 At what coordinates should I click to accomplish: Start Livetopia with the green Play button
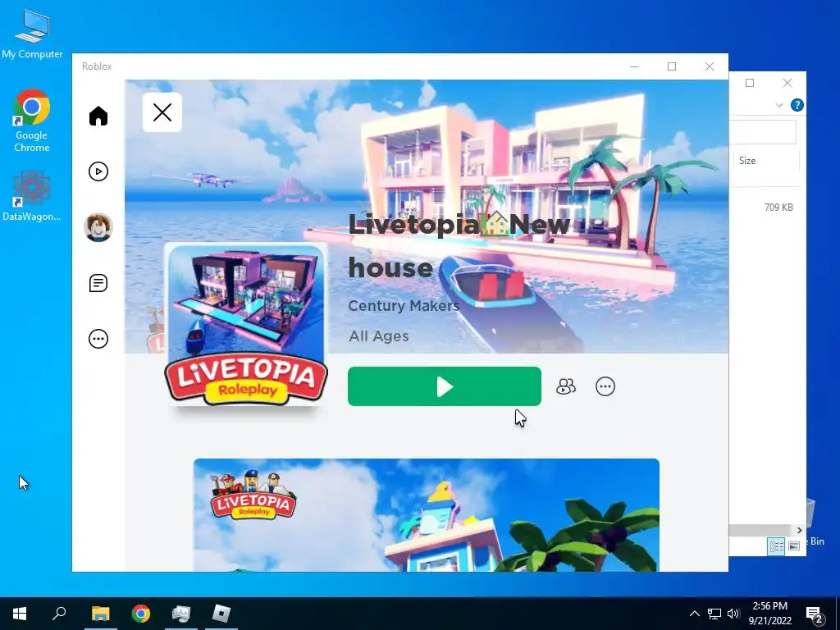(444, 386)
